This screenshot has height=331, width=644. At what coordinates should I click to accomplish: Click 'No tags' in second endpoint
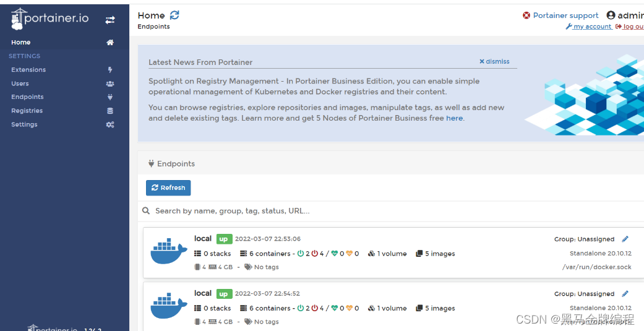click(267, 322)
